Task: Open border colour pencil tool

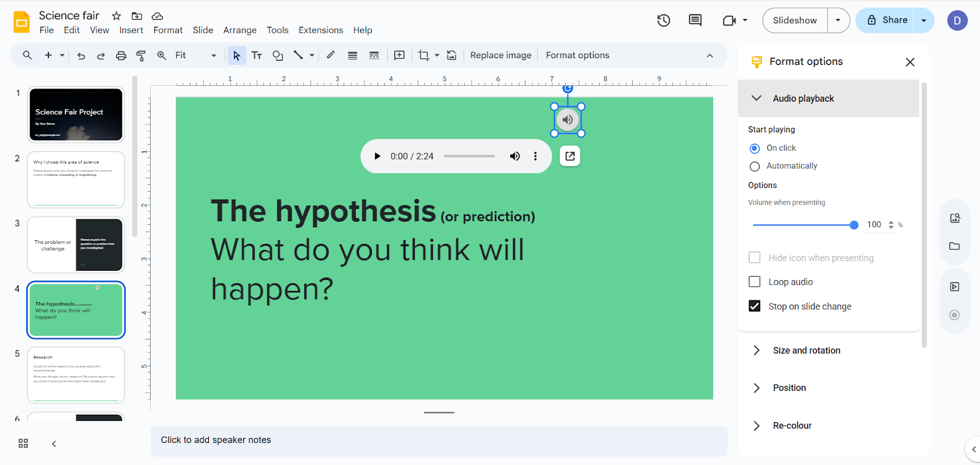Action: point(331,55)
